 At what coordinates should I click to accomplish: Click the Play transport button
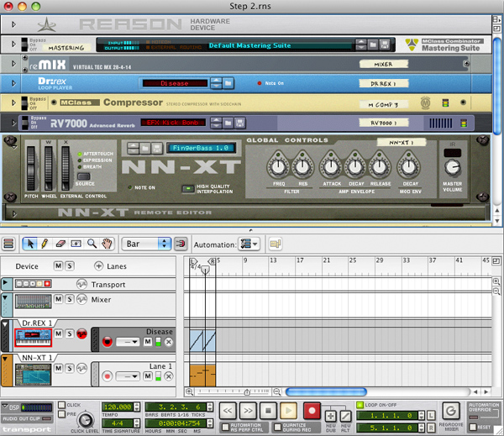tap(289, 411)
